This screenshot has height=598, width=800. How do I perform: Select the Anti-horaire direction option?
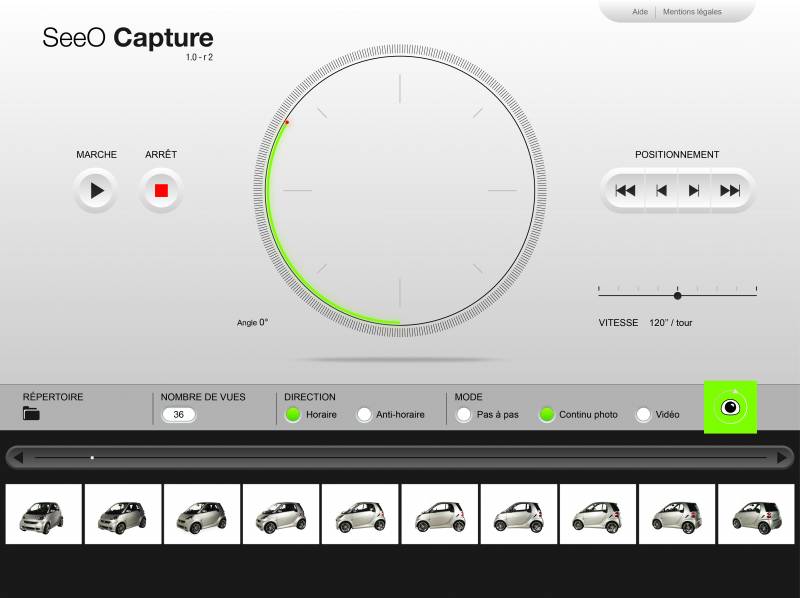[x=364, y=415]
